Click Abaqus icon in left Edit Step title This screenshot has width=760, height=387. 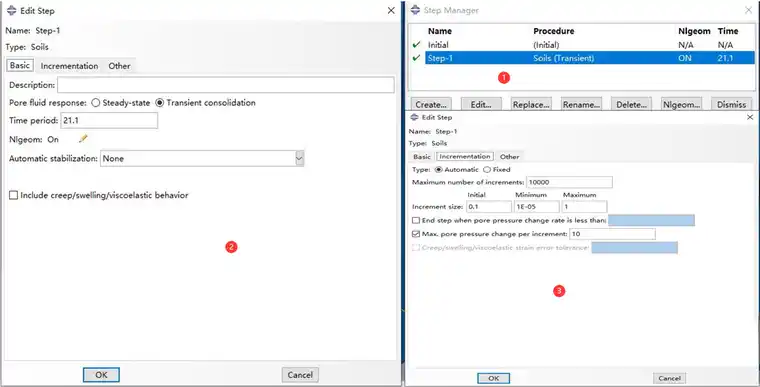point(12,10)
